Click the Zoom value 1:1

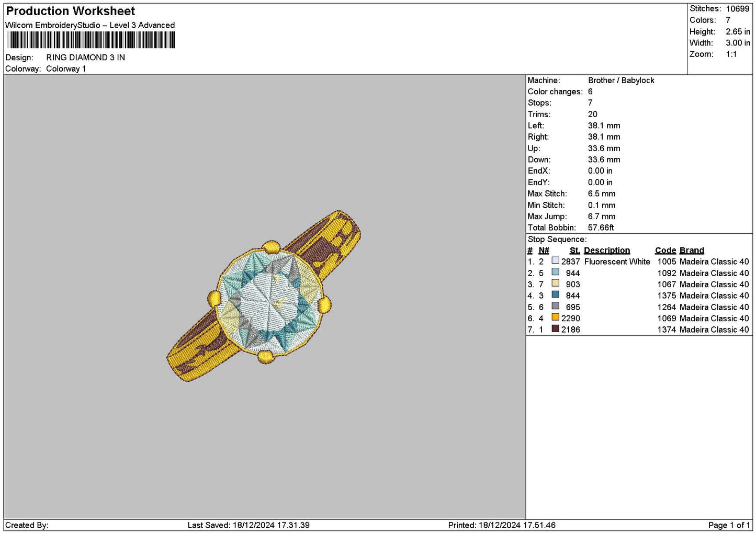tap(731, 54)
